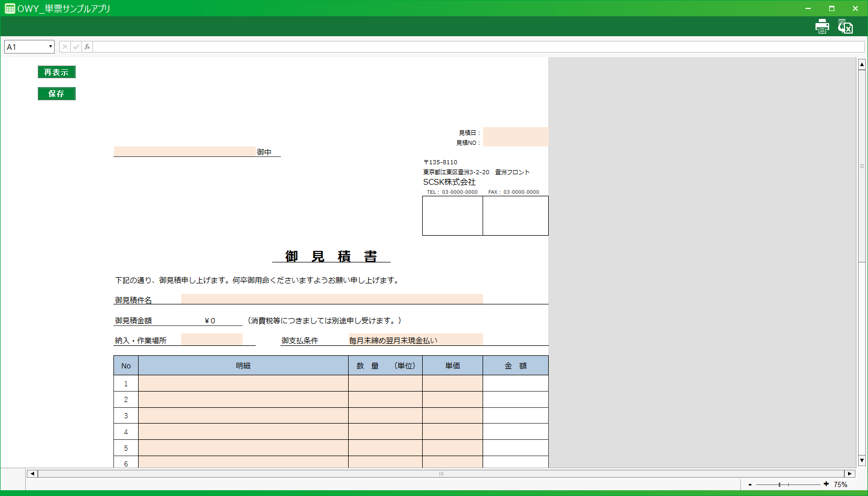Click the printer icon in the toolbar
The image size is (868, 496).
tap(822, 26)
